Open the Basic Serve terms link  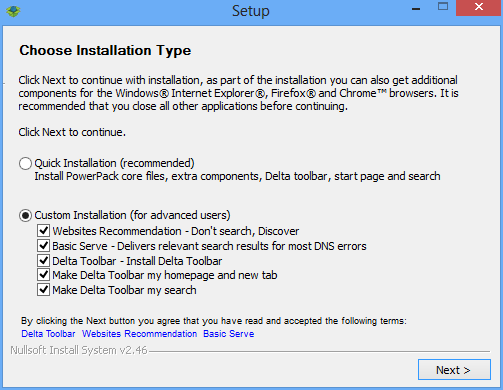pyautogui.click(x=229, y=334)
